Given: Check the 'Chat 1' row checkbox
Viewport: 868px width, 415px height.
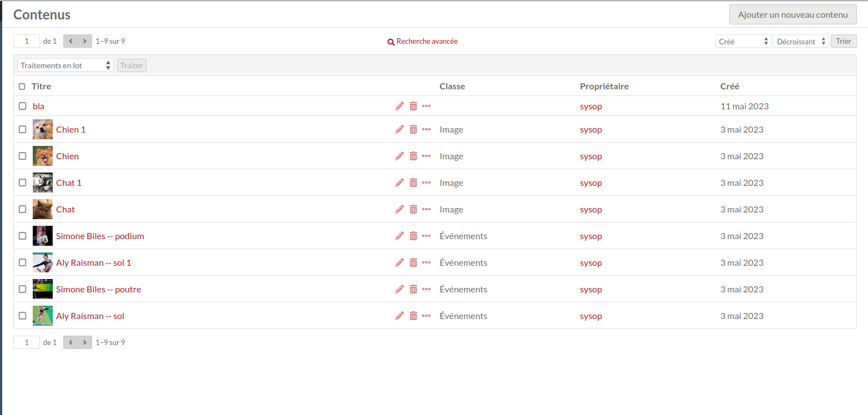Looking at the screenshot, I should pos(23,183).
